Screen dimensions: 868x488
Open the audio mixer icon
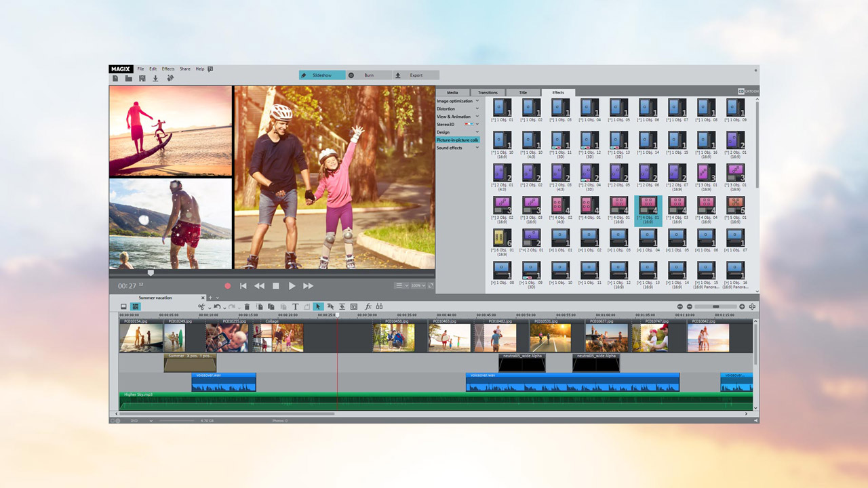pos(379,307)
